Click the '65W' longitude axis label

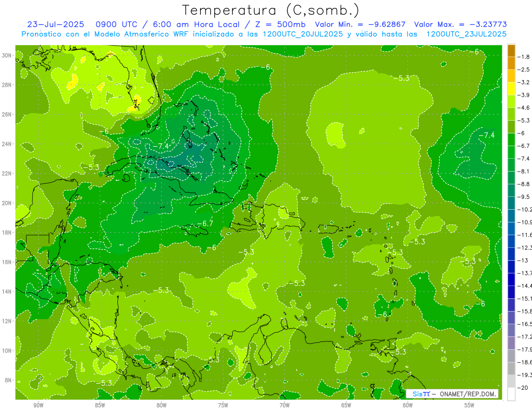(x=346, y=405)
